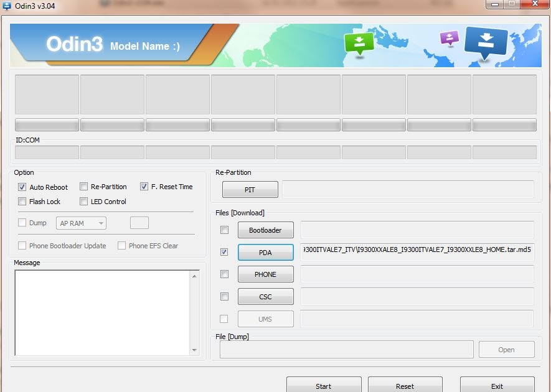
Task: Click the PIT file path field
Action: click(x=408, y=190)
